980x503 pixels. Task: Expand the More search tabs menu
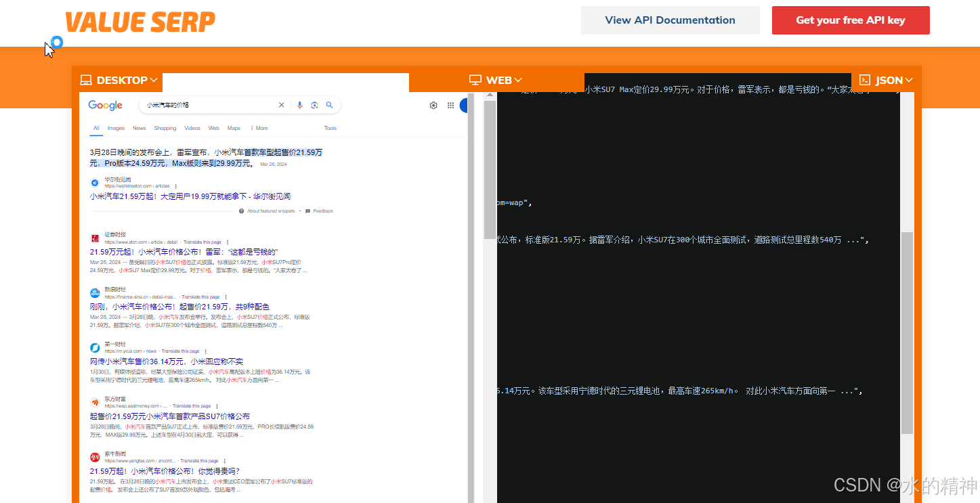259,128
